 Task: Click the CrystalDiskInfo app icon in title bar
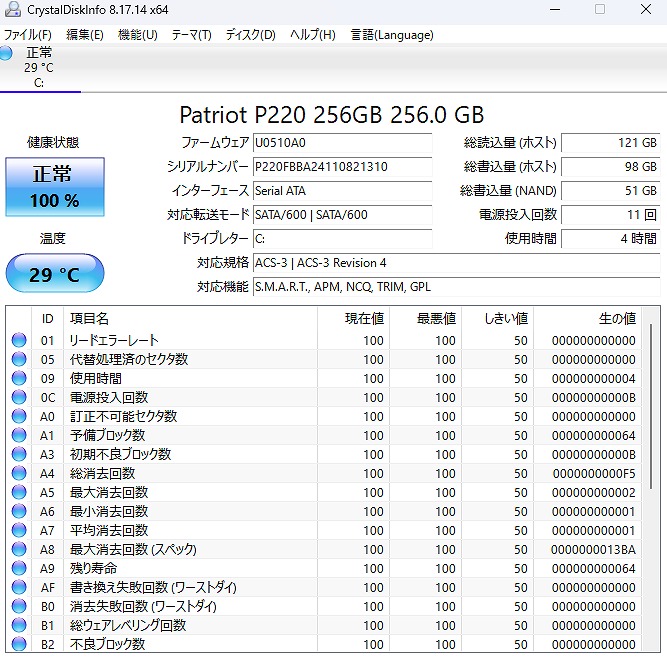coord(12,9)
